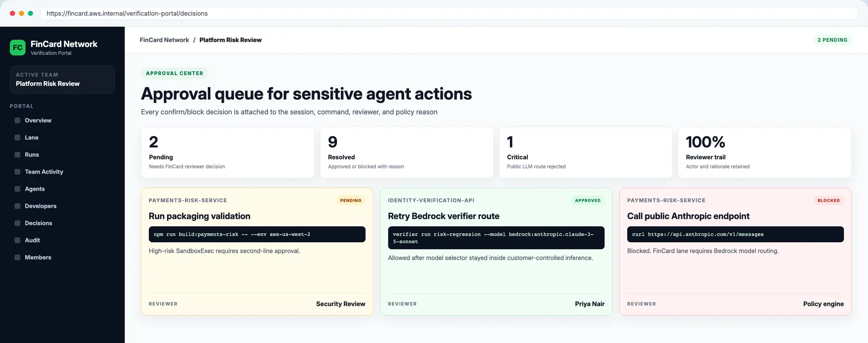Open the Developers section
The height and width of the screenshot is (343, 868).
coord(41,206)
